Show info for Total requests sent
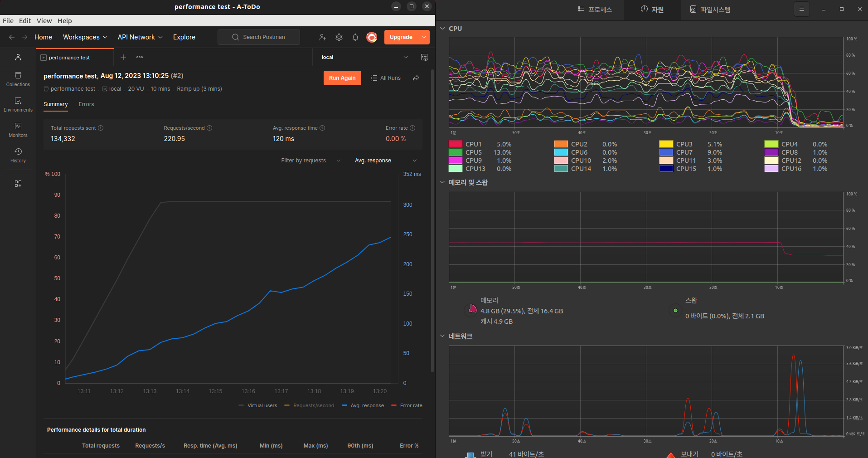The height and width of the screenshot is (458, 868). (101, 128)
